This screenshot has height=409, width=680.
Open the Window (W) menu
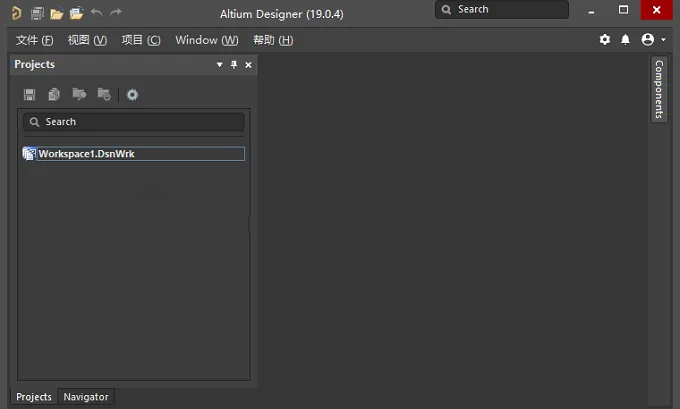207,40
